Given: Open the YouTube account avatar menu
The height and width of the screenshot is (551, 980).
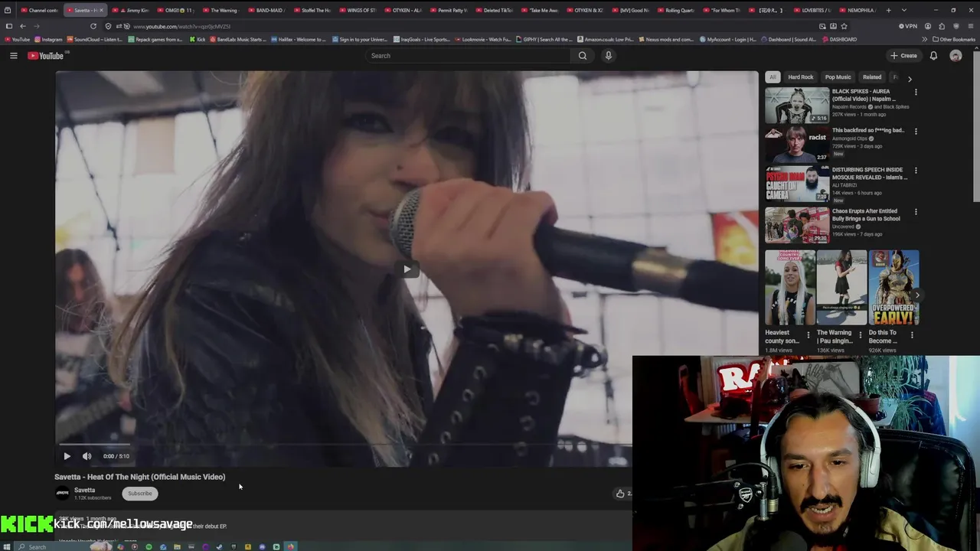Looking at the screenshot, I should tap(955, 55).
